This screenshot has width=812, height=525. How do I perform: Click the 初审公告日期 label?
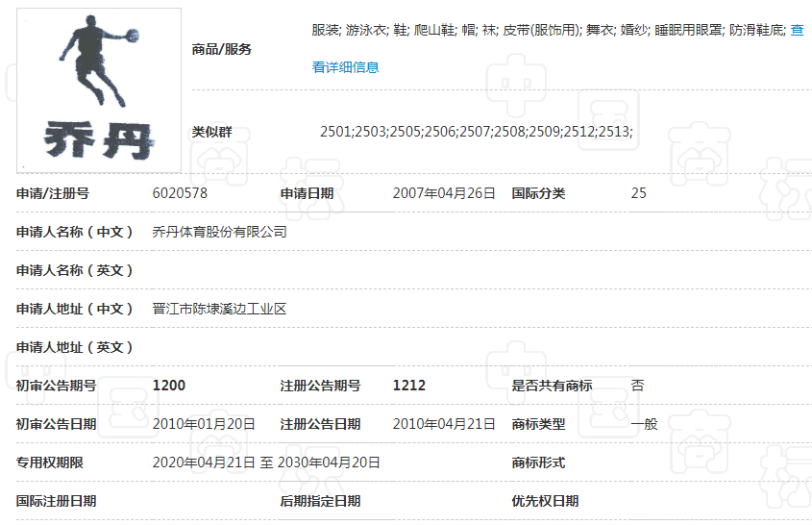click(x=56, y=424)
